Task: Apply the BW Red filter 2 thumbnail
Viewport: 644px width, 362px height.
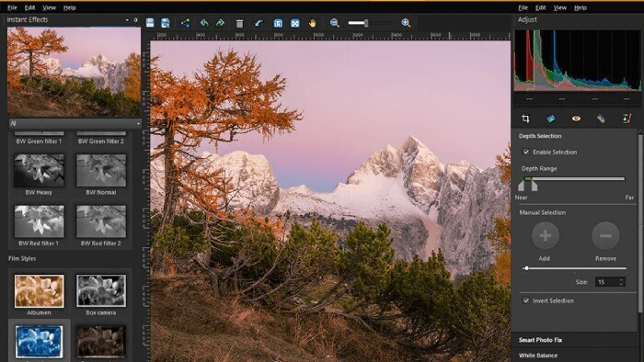Action: 101,221
